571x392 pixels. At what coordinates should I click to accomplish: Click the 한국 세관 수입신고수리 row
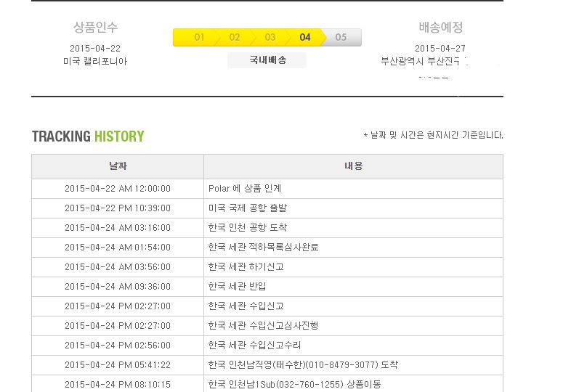click(254, 346)
